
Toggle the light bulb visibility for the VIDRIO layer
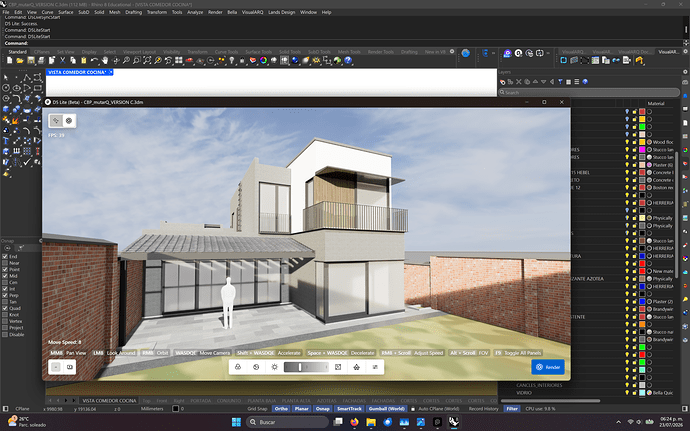tap(627, 392)
